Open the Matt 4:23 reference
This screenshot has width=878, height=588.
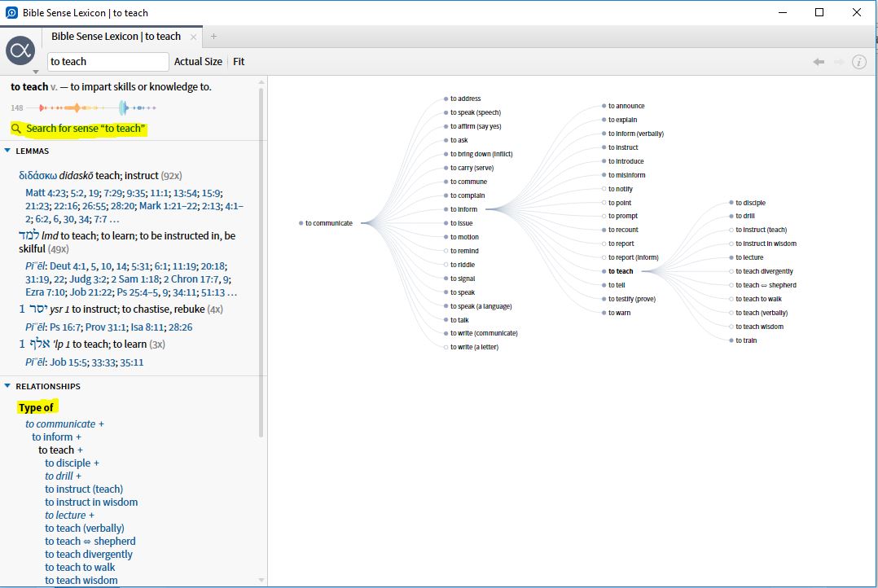pyautogui.click(x=44, y=193)
